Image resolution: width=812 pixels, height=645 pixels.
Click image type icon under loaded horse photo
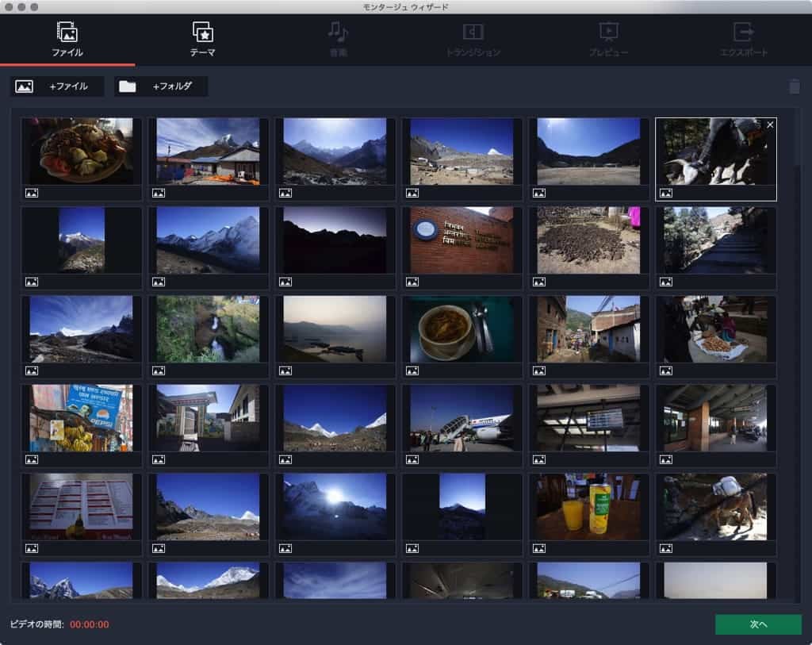click(666, 548)
